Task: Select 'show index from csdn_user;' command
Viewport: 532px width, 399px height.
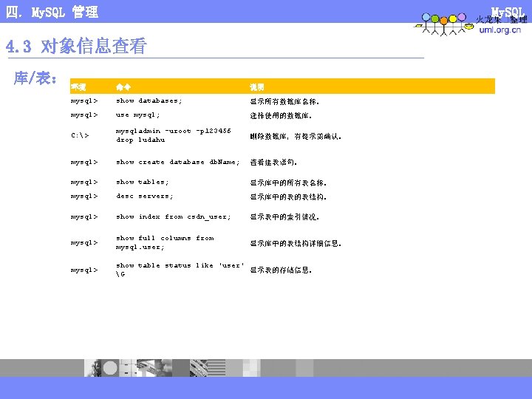Action: point(174,216)
